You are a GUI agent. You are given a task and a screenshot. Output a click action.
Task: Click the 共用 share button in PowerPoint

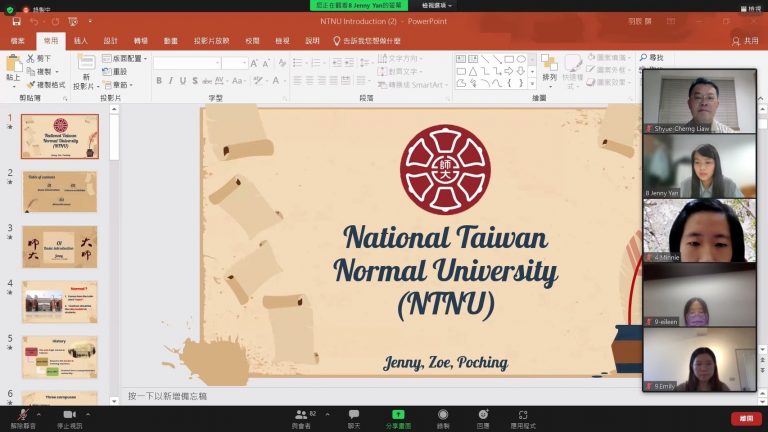745,41
